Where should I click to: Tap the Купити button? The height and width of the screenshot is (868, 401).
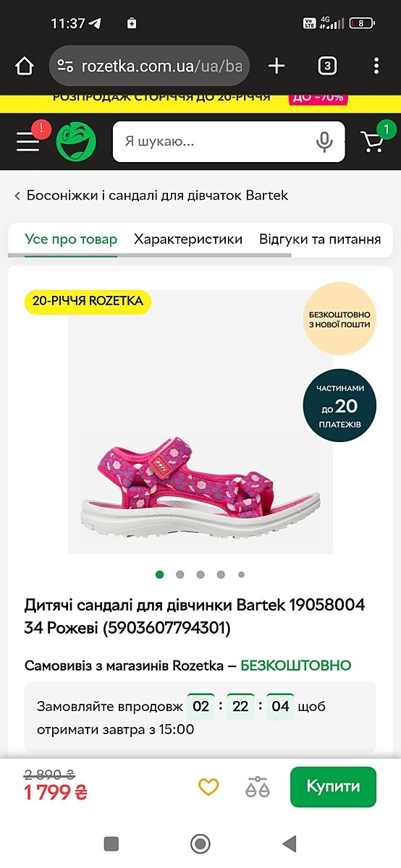(333, 787)
